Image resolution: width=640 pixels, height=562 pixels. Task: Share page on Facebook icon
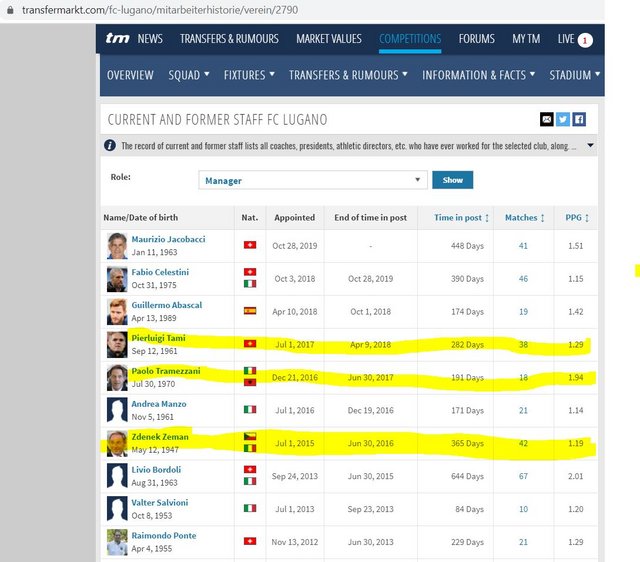tap(579, 120)
